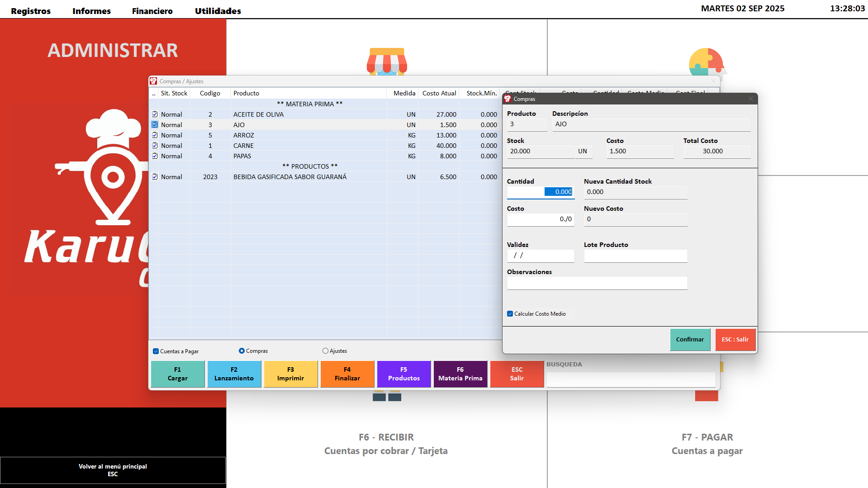Viewport: 868px width, 488px height.
Task: Click the Compras / Ajustes window icon
Action: [x=153, y=81]
